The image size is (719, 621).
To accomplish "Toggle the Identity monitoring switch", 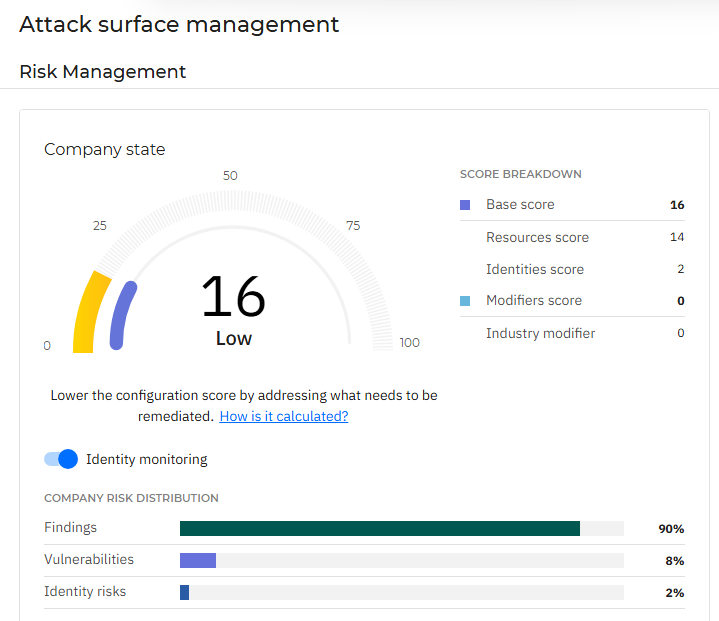I will point(61,459).
